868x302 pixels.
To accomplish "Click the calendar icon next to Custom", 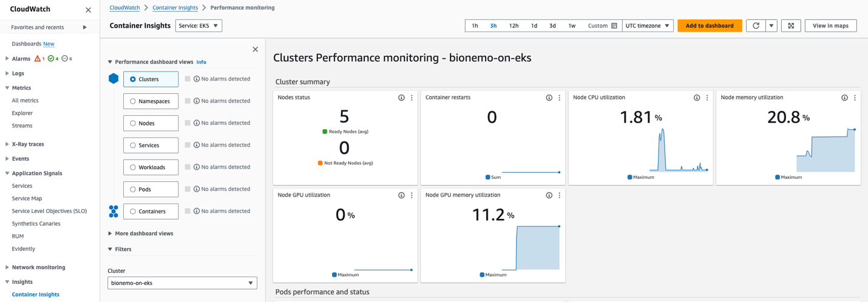I will [614, 25].
